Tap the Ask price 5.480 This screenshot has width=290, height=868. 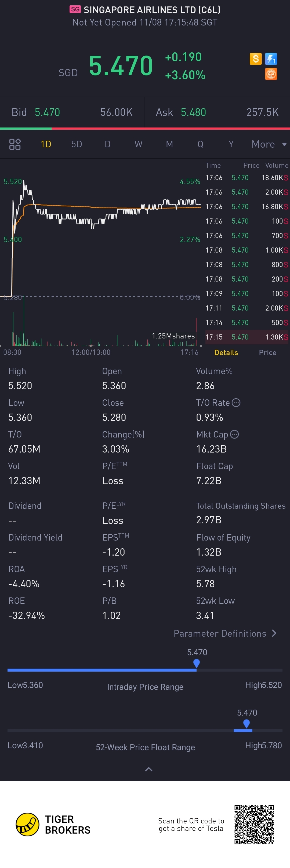193,112
